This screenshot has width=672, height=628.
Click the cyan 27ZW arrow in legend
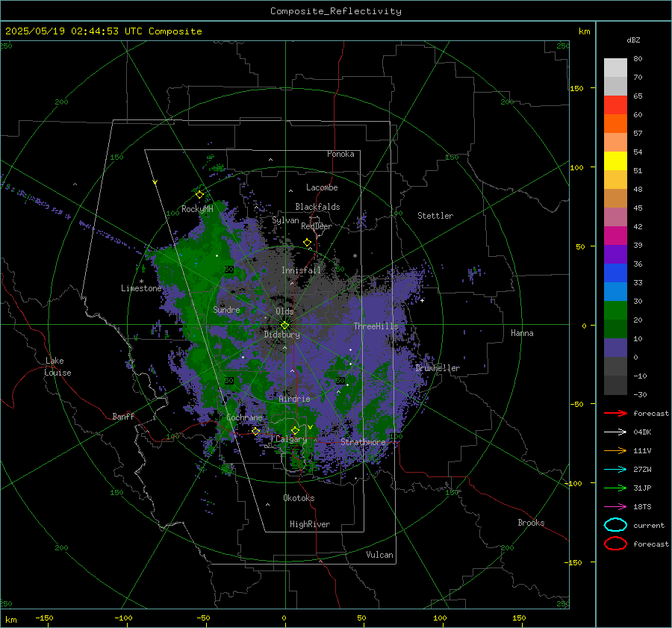pyautogui.click(x=615, y=470)
